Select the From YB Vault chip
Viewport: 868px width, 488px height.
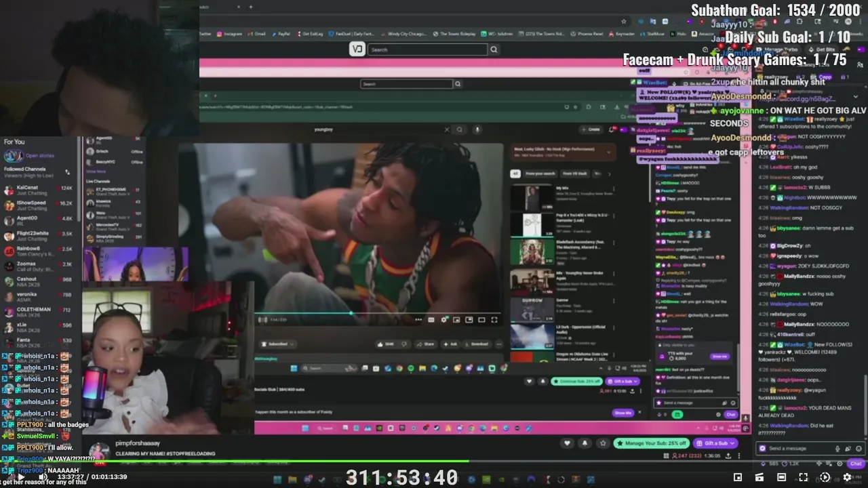(574, 174)
